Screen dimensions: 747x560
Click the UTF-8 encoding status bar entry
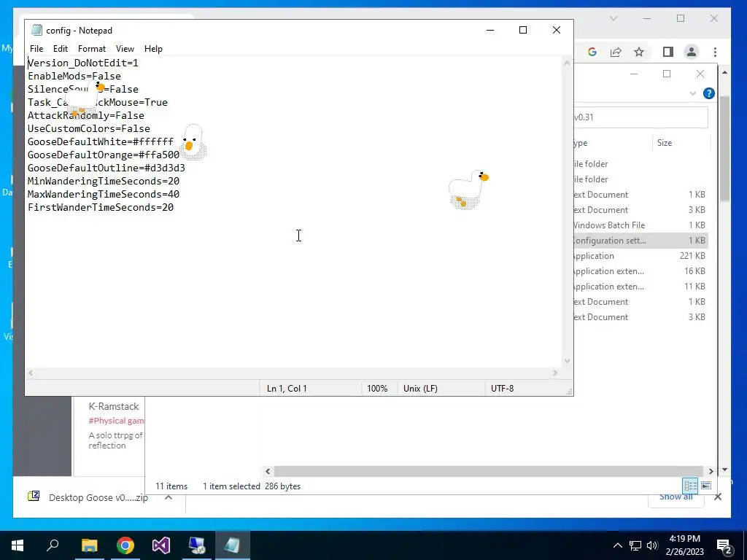(502, 389)
